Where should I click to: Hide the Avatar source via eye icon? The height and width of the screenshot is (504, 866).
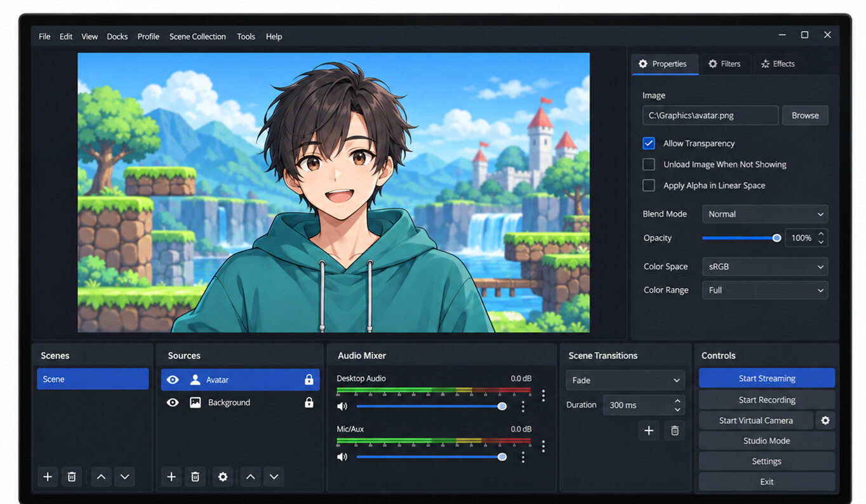173,380
